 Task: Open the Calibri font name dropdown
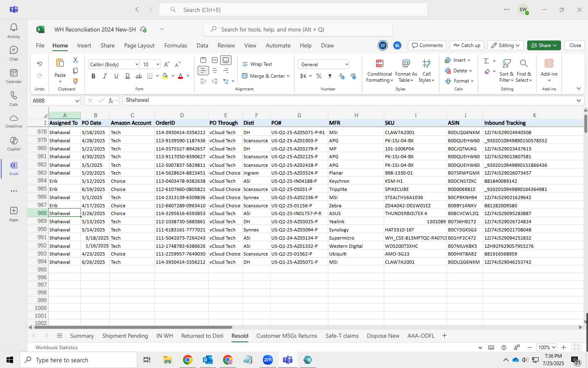[x=136, y=65]
